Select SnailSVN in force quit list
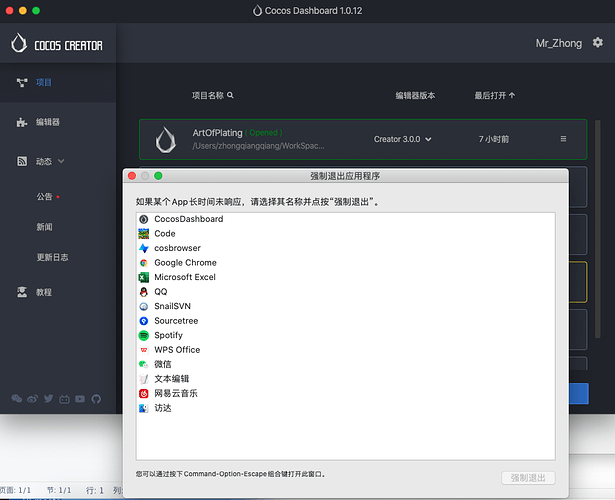615x500 pixels. pos(346,306)
